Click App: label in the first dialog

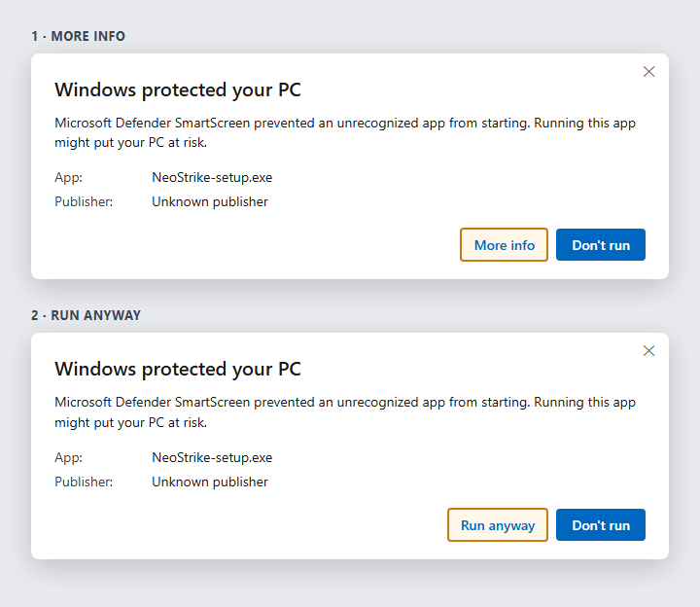[68, 177]
